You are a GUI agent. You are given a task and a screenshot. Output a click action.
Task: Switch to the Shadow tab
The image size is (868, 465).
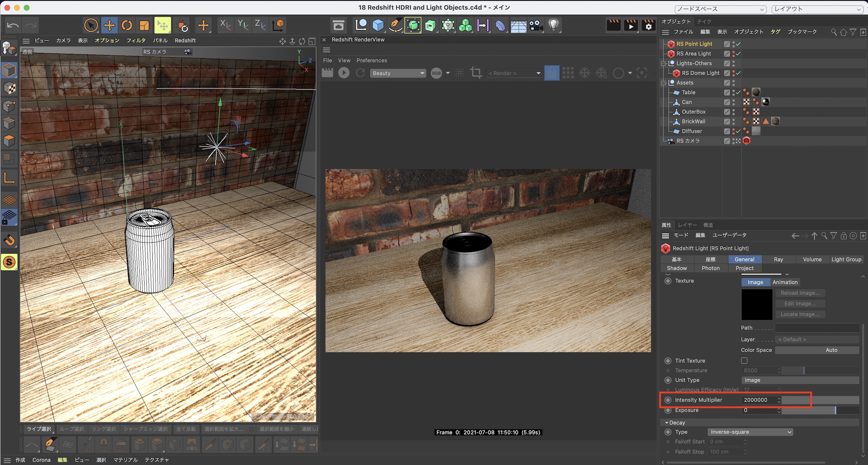click(x=677, y=268)
